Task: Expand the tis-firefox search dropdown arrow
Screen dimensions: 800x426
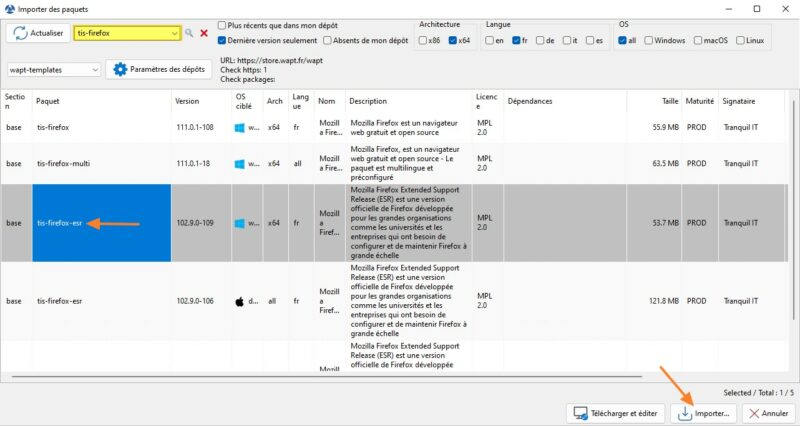Action: pyautogui.click(x=174, y=33)
